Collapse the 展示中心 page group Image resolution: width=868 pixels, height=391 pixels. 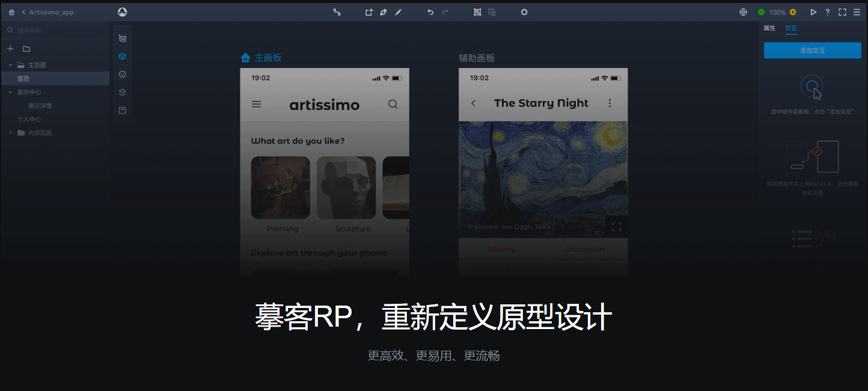10,92
